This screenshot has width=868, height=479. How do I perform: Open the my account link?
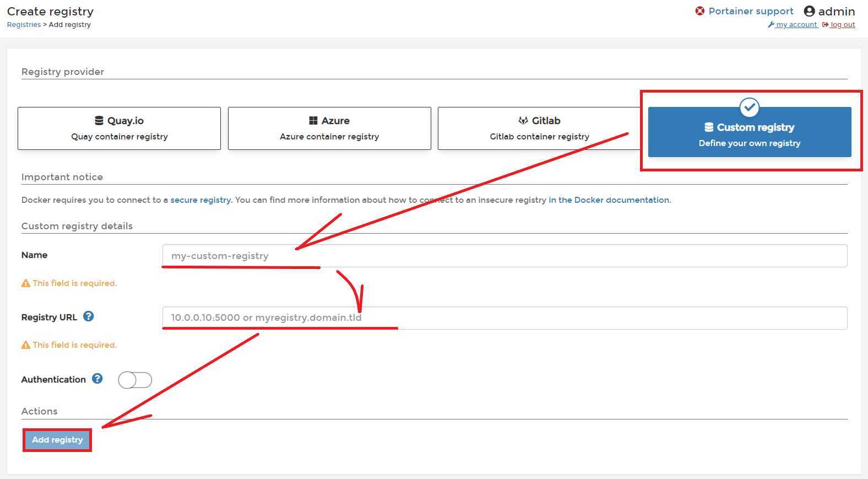(796, 25)
